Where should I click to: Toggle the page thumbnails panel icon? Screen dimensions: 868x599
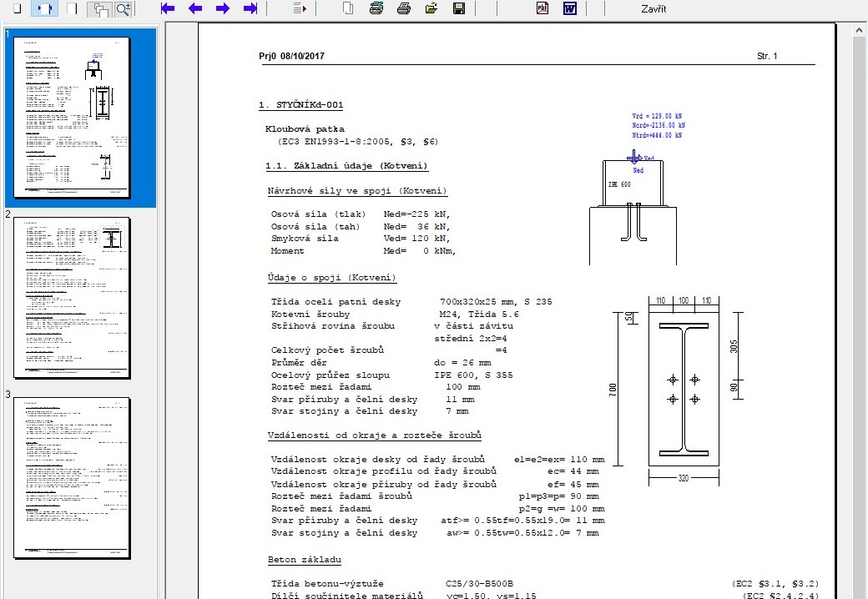point(100,9)
